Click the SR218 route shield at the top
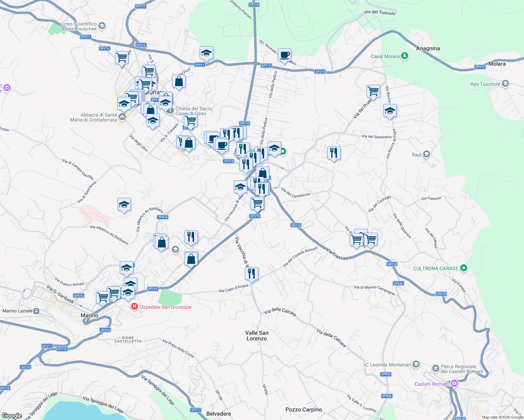The height and width of the screenshot is (420, 524). tap(254, 5)
